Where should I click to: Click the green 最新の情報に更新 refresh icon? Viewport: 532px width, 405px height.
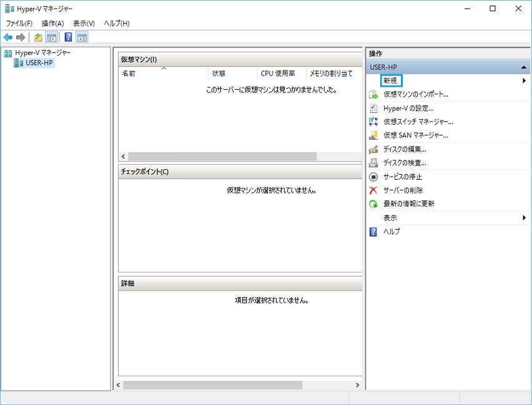click(x=373, y=204)
